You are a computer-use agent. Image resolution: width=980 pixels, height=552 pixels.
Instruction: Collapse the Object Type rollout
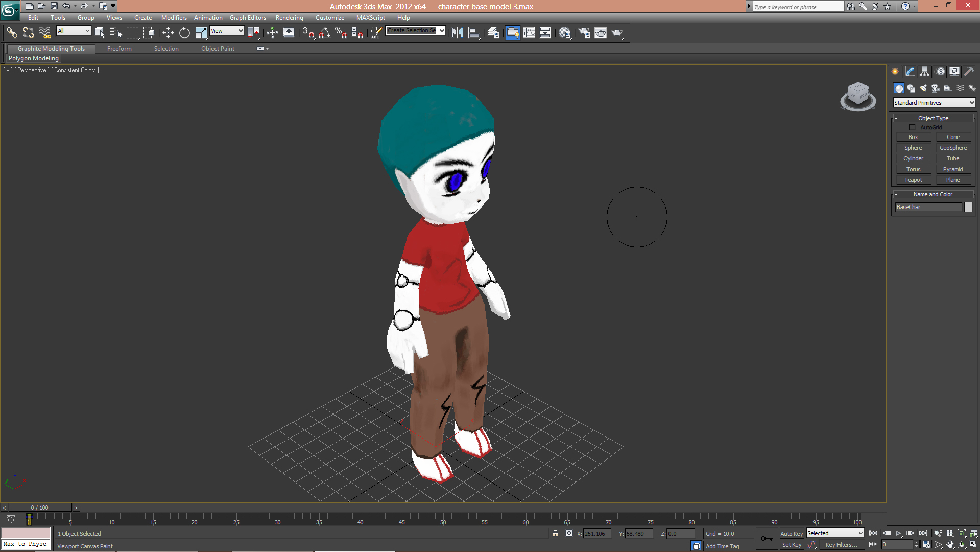(x=934, y=118)
